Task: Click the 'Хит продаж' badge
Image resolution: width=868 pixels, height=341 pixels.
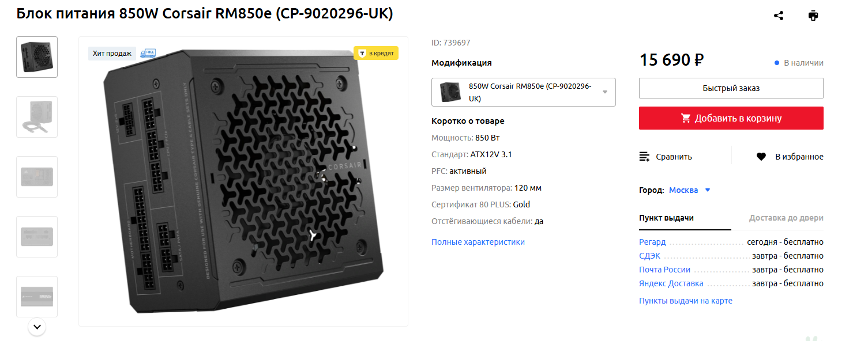Action: pyautogui.click(x=112, y=54)
